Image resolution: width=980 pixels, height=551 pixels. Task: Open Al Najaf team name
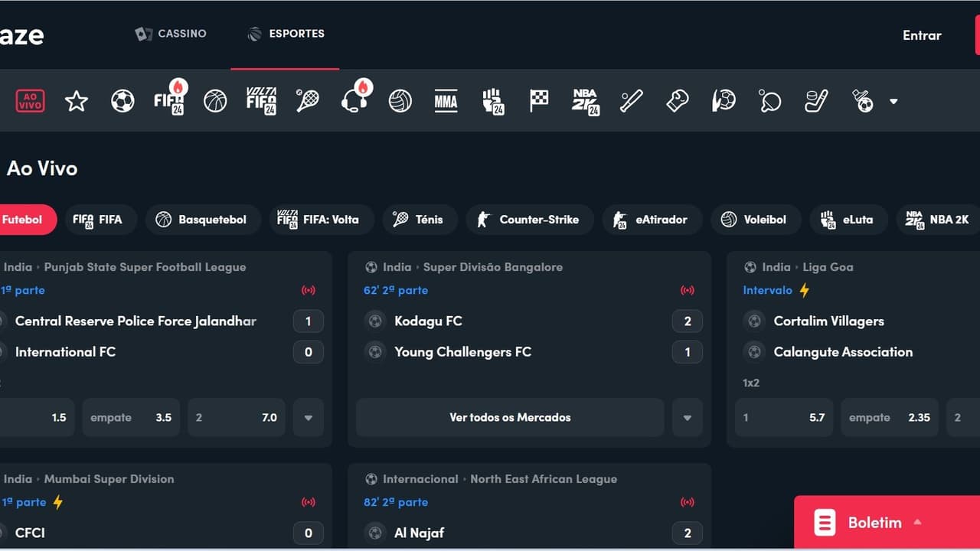click(419, 533)
